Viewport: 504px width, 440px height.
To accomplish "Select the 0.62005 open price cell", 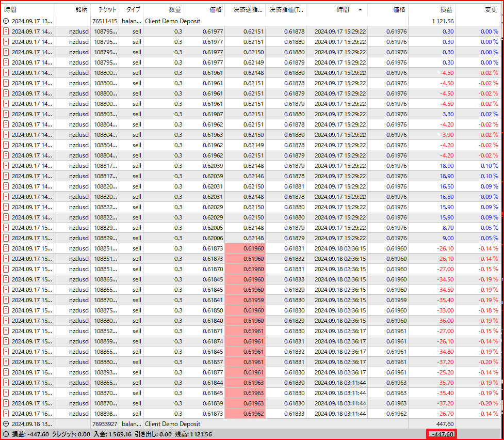I will (204, 228).
